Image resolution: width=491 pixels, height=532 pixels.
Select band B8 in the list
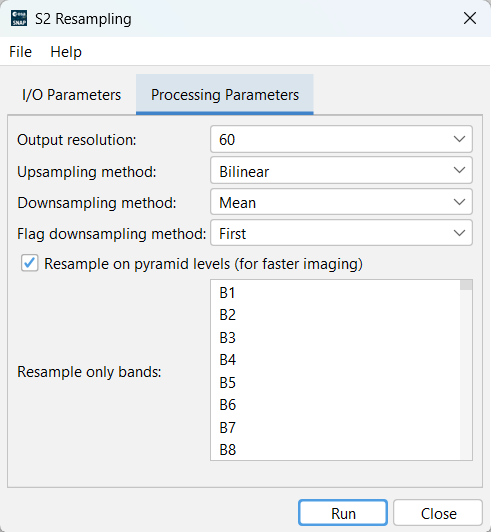tap(335, 450)
